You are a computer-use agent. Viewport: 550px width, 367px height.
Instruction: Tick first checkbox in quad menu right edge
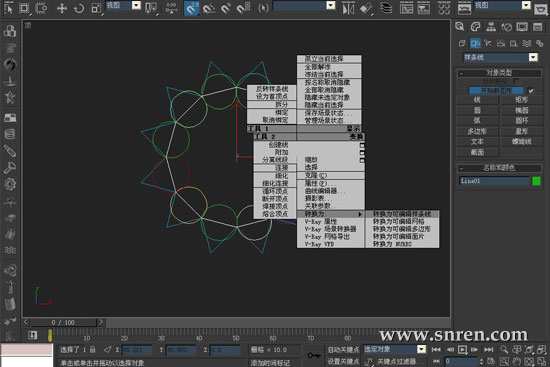(x=362, y=145)
